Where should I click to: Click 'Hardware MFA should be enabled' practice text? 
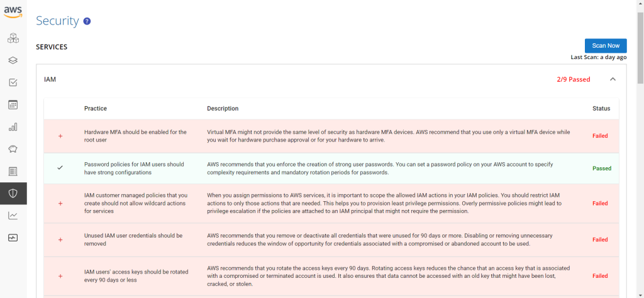(x=136, y=136)
